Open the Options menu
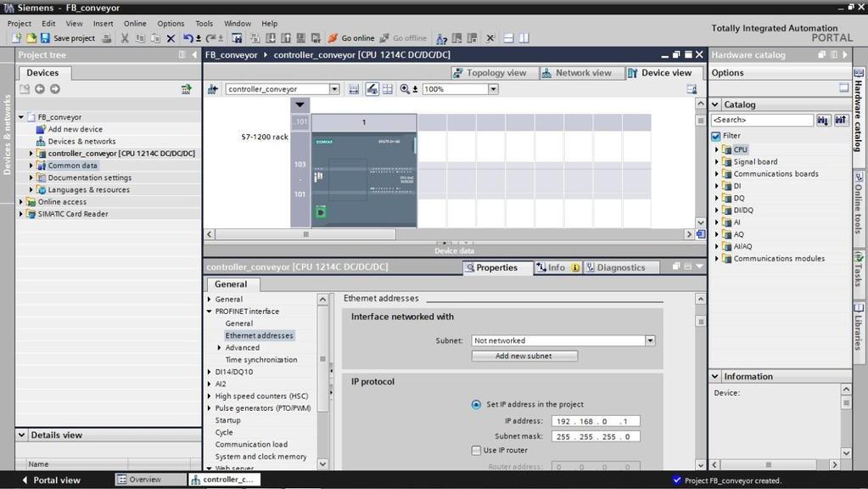Screen dimensions: 868x489 [x=171, y=23]
